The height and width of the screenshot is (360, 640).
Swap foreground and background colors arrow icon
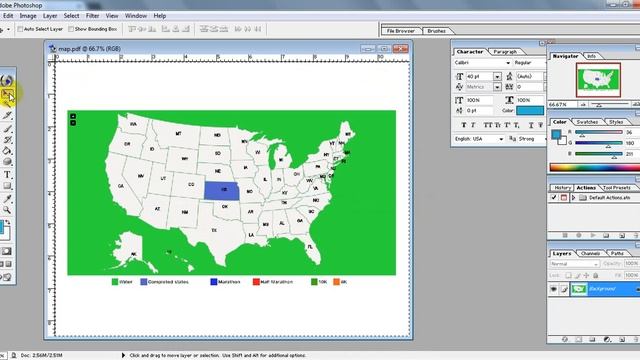8,222
